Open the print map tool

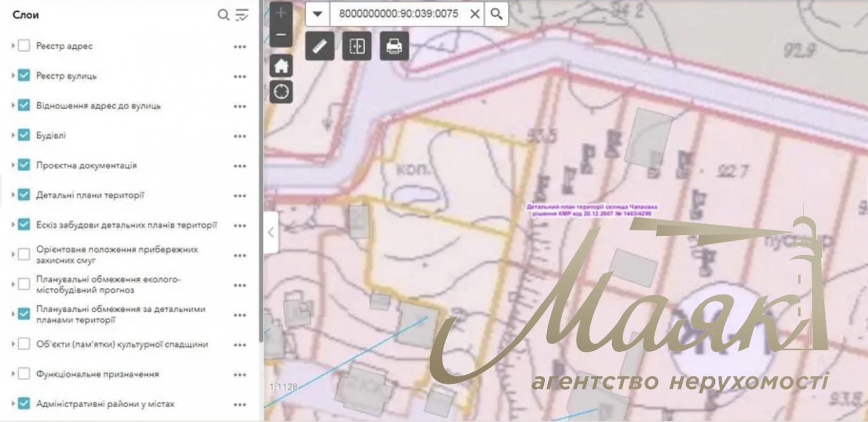click(394, 47)
